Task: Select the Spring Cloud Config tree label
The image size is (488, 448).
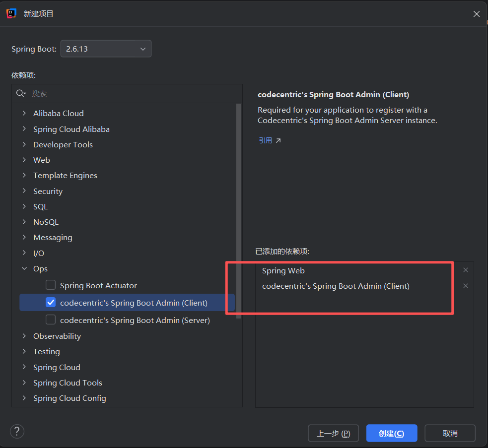Action: [70, 398]
